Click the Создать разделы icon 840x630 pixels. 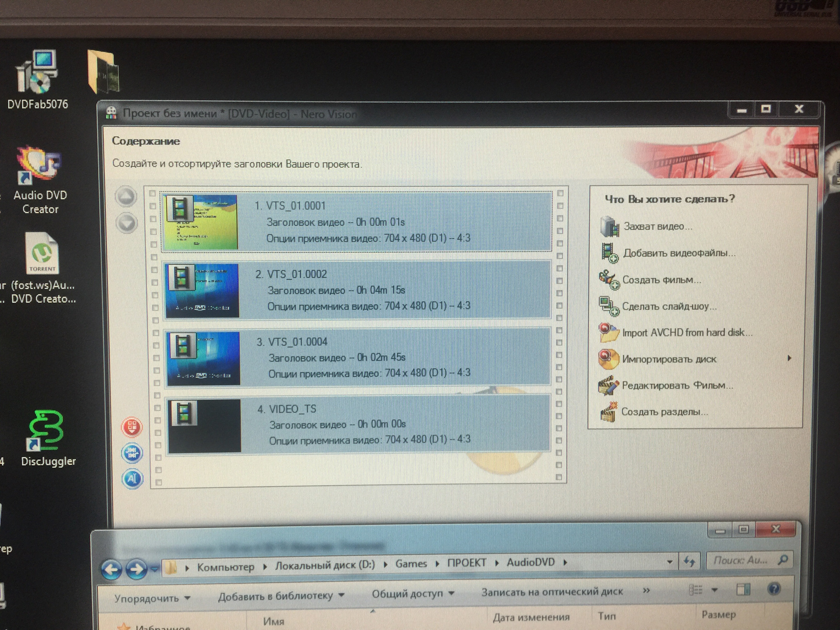coord(609,412)
